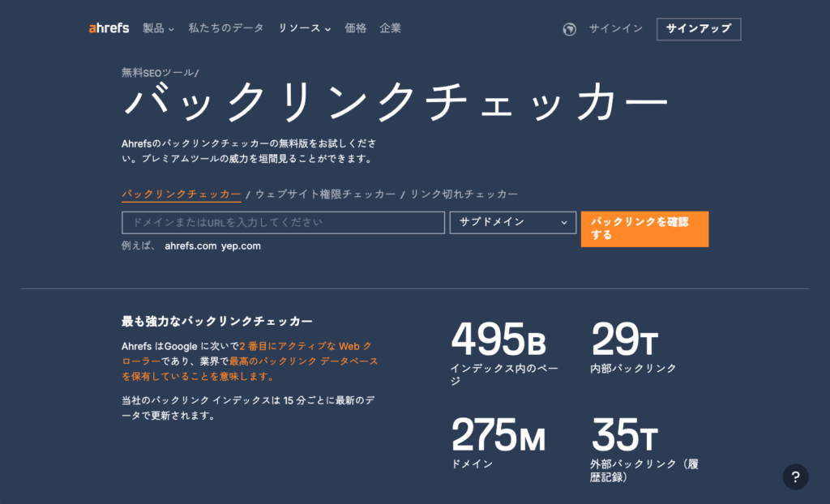Screen dimensions: 830x504
Task: Click the ahrefs.com example link
Action: coord(190,246)
